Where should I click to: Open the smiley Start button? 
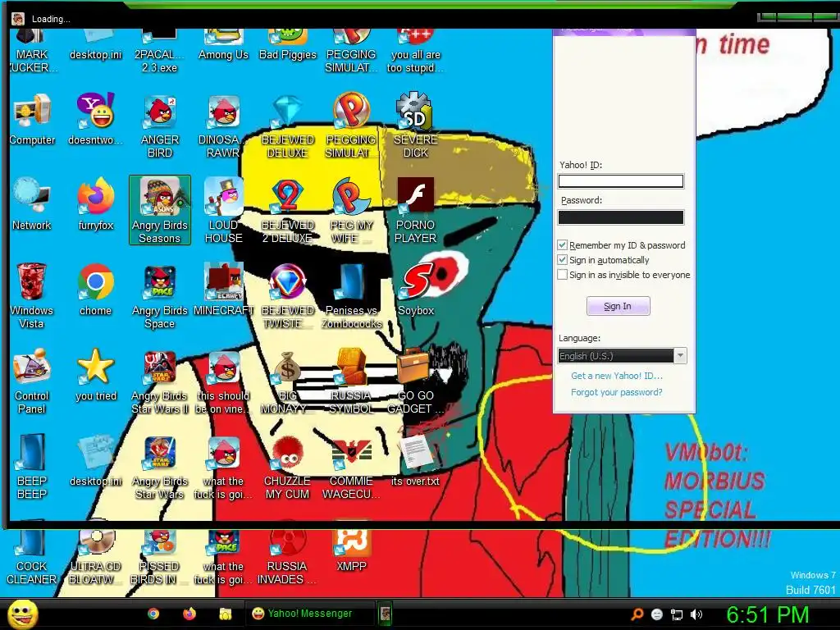tap(22, 614)
